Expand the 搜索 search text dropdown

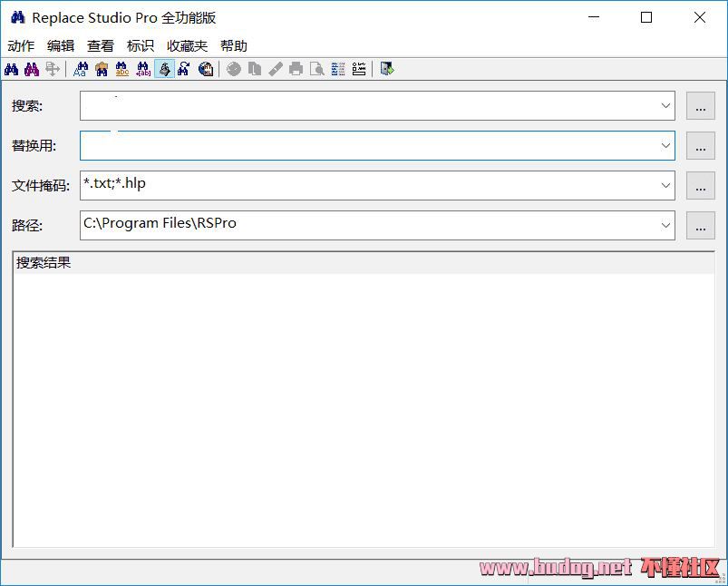click(665, 106)
